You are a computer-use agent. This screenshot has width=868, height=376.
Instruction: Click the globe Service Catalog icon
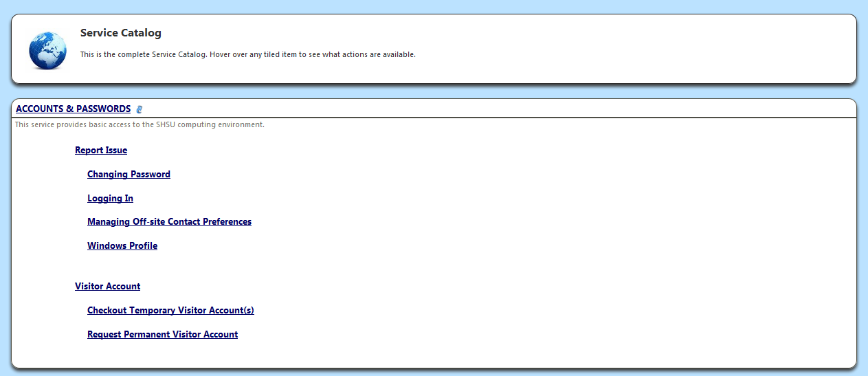tap(47, 50)
